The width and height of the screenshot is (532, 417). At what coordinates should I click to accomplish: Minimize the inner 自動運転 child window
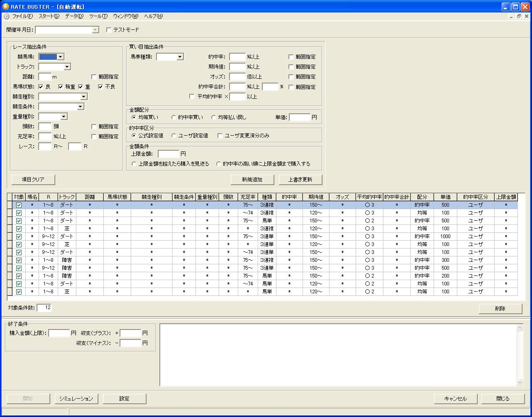point(511,16)
